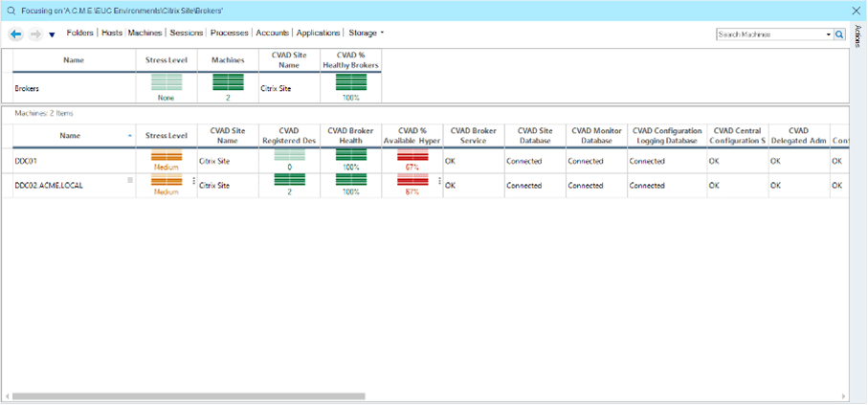Sort folders by CVAD Site Name header
The width and height of the screenshot is (868, 405).
[290, 59]
